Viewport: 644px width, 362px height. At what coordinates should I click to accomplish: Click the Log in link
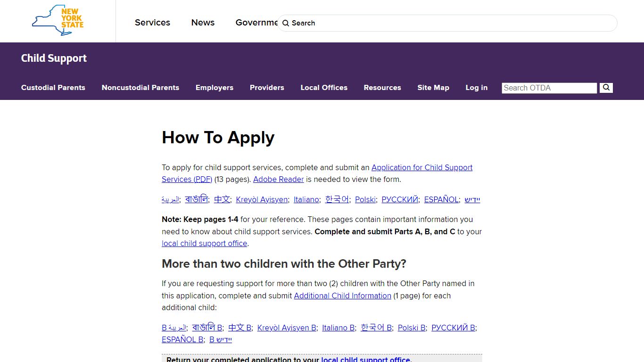point(477,88)
